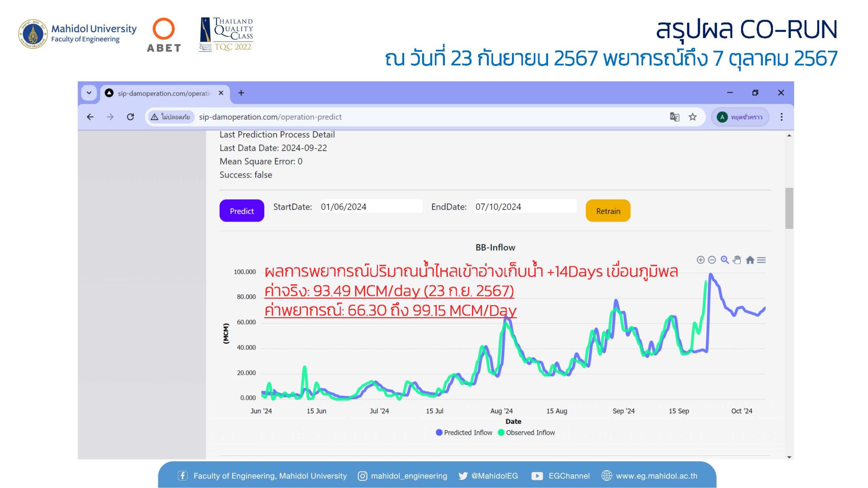
Task: Click the chart zoom out minus icon
Action: pos(712,260)
